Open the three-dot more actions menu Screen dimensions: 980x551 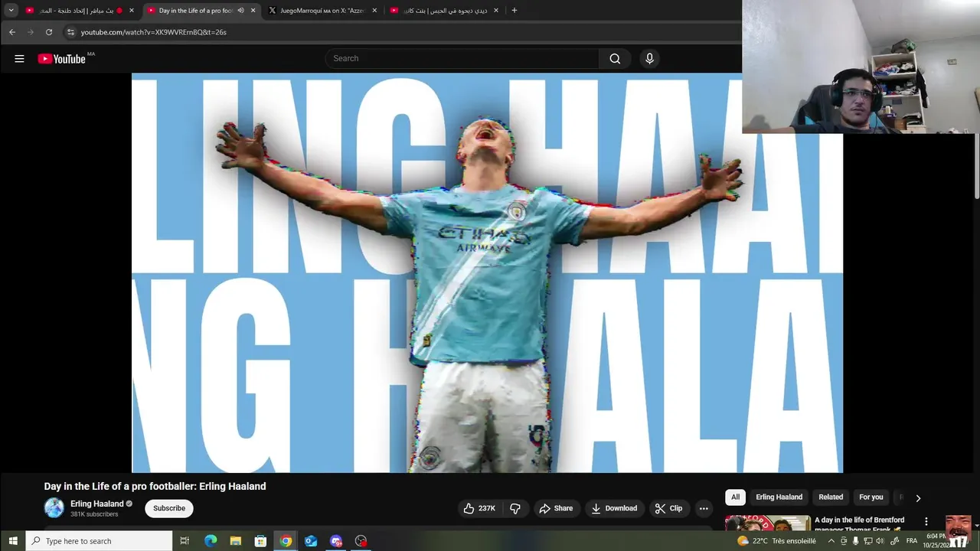click(x=704, y=508)
